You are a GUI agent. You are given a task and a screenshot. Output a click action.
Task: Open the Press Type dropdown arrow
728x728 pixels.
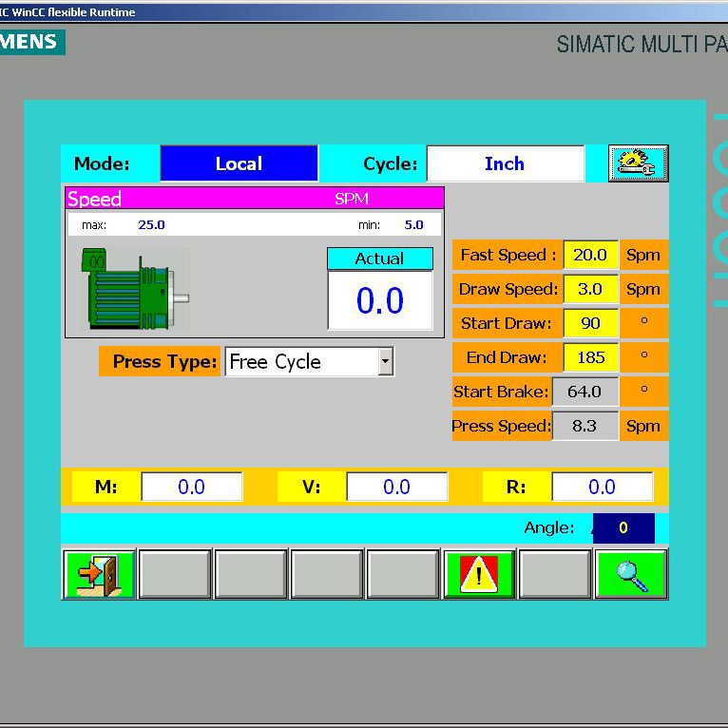point(385,361)
